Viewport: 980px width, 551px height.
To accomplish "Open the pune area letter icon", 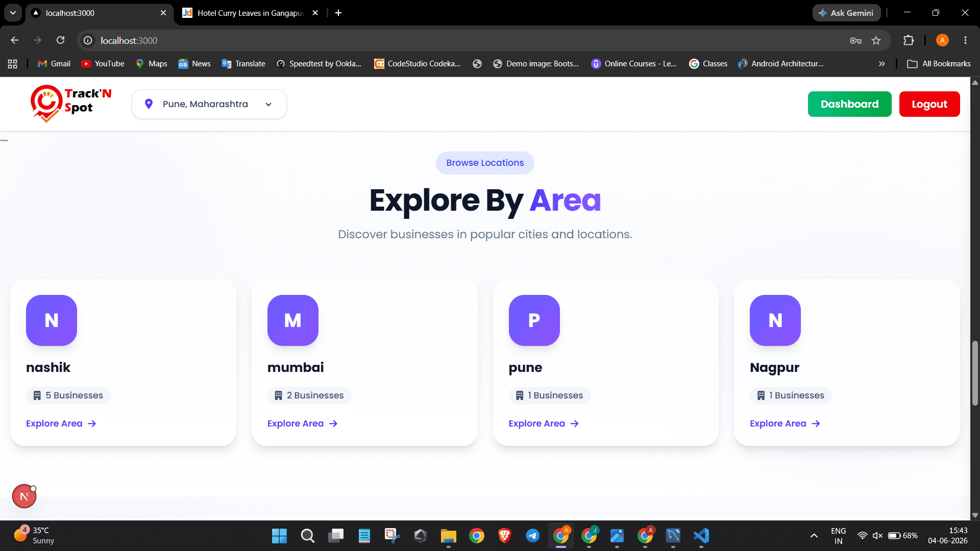I will coord(534,320).
